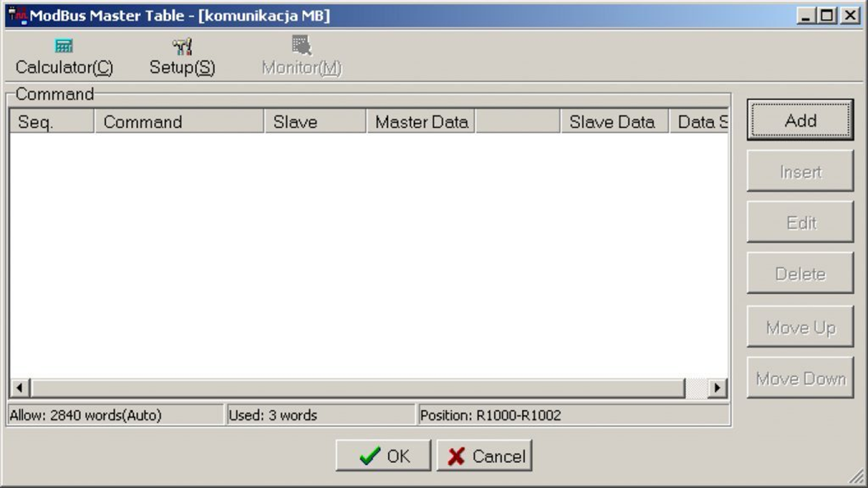The image size is (868, 488).
Task: Click the Slave Data column header
Action: 614,122
